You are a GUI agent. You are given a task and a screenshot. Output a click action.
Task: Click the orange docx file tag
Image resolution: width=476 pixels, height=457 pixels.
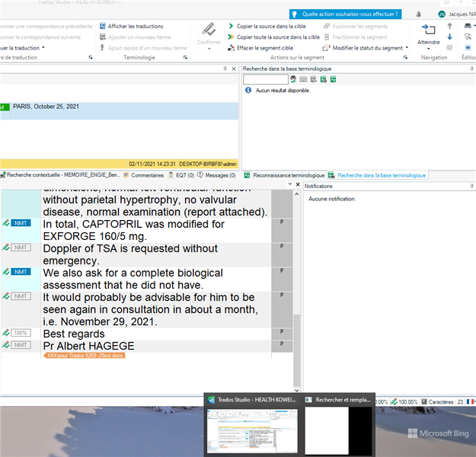[x=85, y=356]
